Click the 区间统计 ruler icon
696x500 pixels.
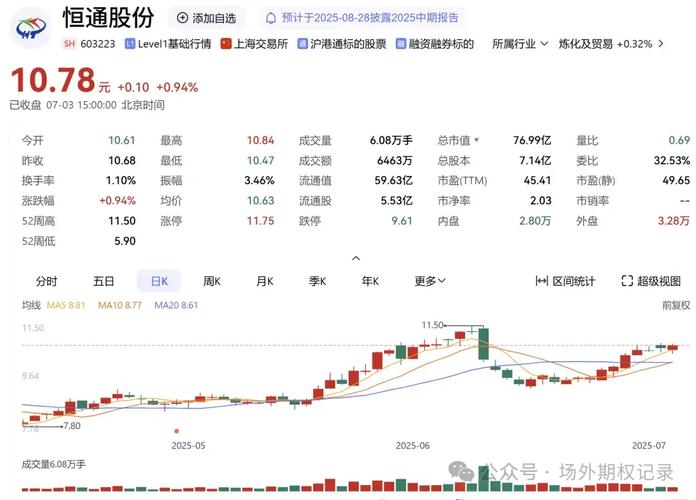[x=542, y=281]
